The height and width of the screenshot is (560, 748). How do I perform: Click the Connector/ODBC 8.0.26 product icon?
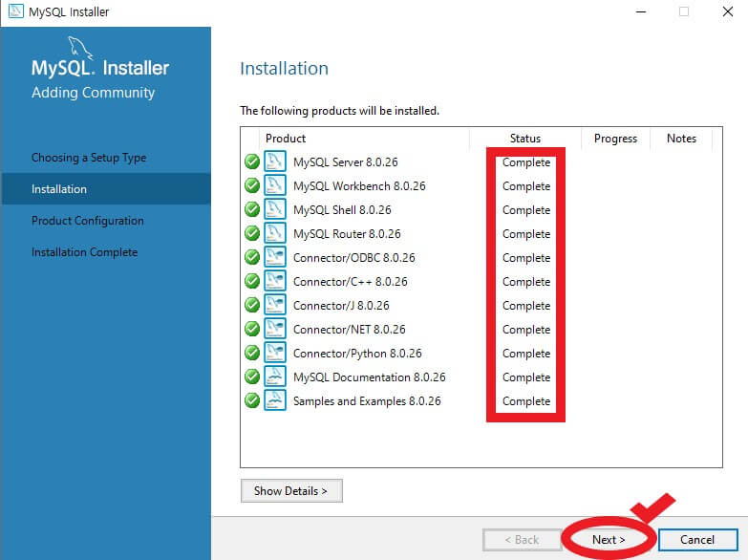coord(275,257)
